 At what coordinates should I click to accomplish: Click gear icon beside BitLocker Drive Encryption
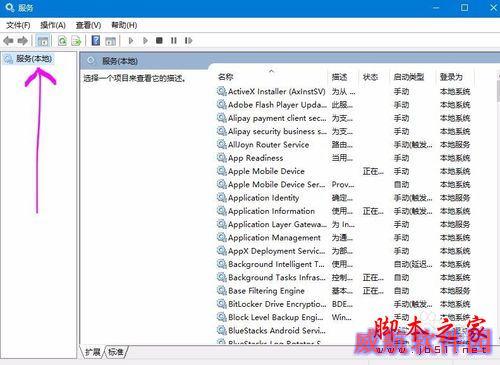(x=222, y=304)
